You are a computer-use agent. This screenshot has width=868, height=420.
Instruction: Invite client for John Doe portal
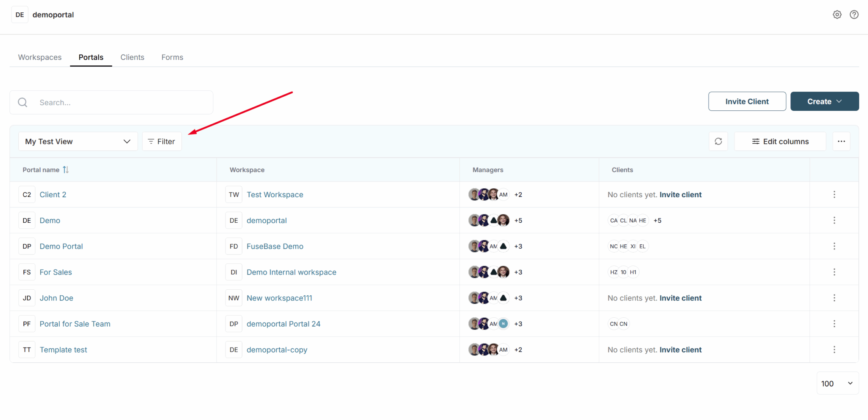680,298
